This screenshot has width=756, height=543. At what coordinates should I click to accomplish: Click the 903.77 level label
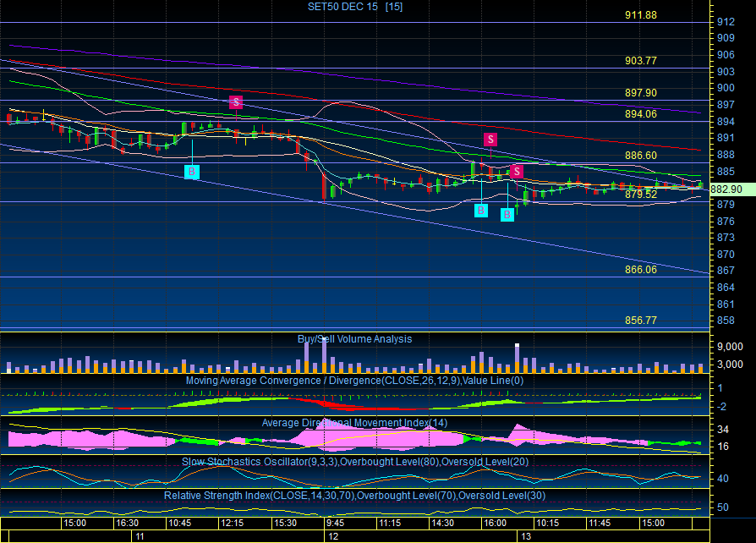(x=641, y=61)
